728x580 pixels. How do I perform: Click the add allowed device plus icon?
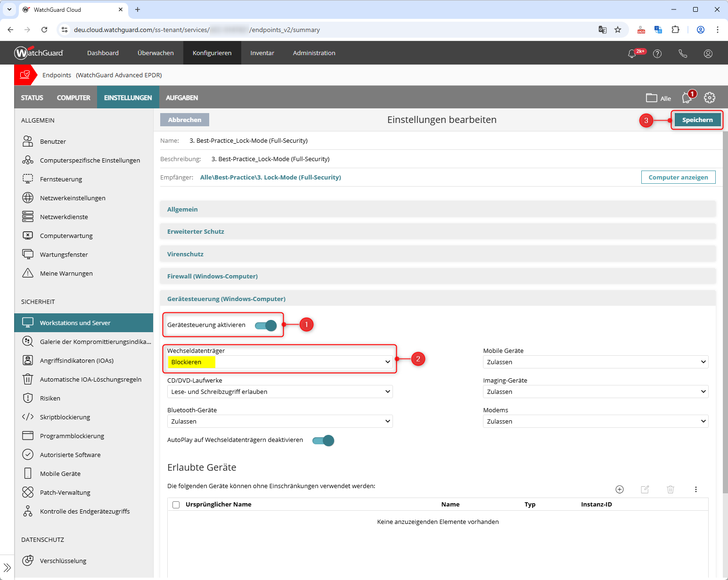pos(620,490)
